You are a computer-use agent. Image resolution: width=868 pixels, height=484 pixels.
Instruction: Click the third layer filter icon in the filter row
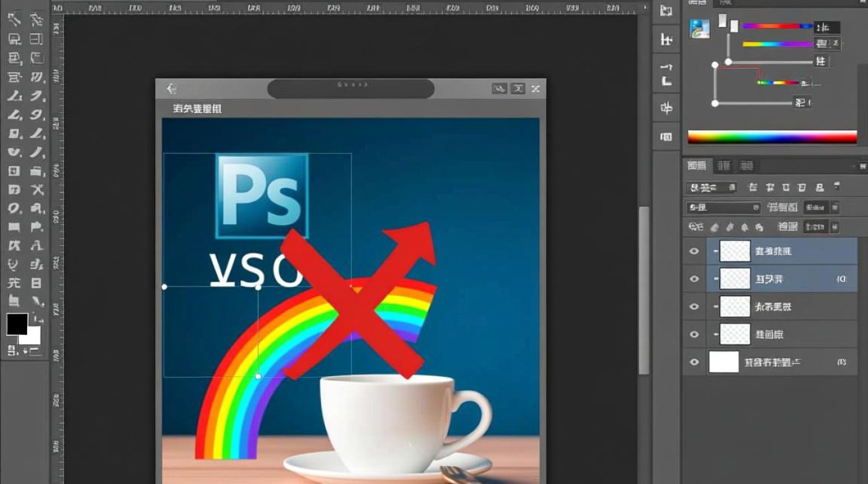click(786, 188)
